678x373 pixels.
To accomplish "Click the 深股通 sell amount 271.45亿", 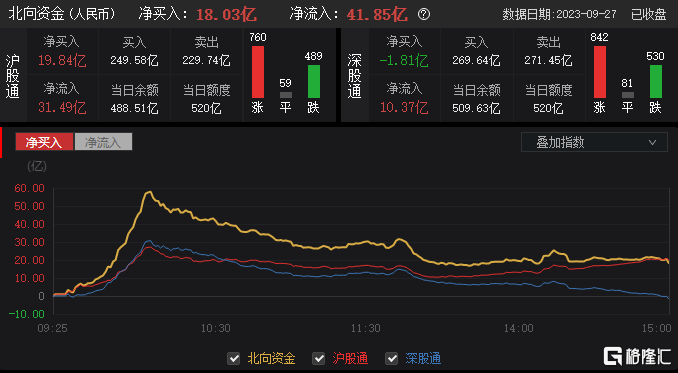I will (548, 61).
